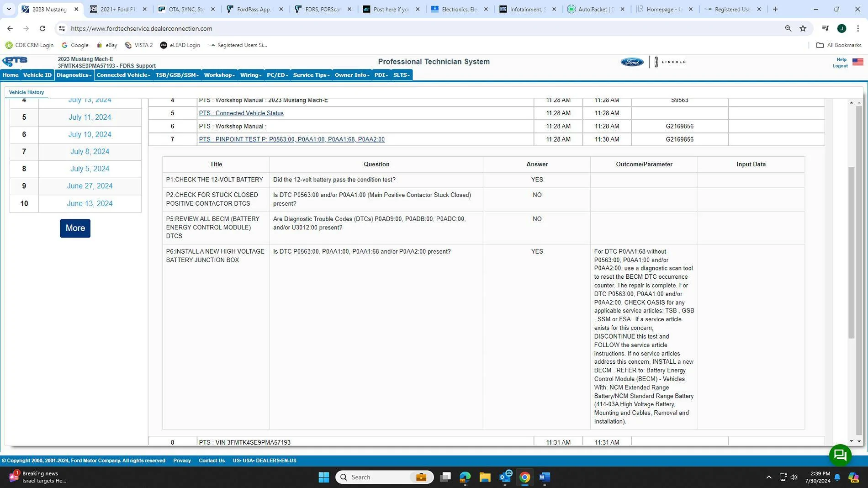The image size is (868, 488).
Task: Expand the PC/ED menu
Action: (x=277, y=75)
